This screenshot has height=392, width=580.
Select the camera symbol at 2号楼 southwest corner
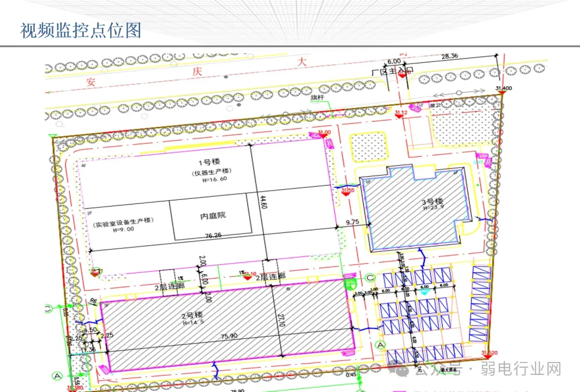[104, 368]
